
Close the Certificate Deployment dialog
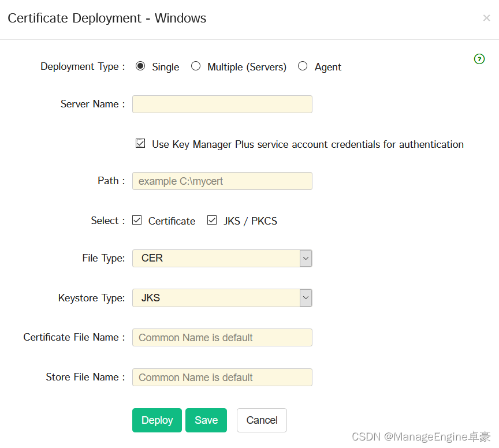[486, 18]
